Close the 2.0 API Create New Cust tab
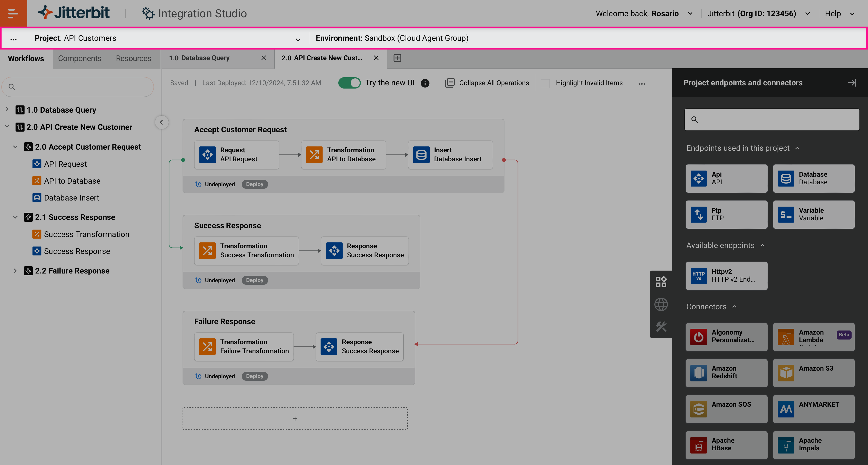 click(376, 58)
